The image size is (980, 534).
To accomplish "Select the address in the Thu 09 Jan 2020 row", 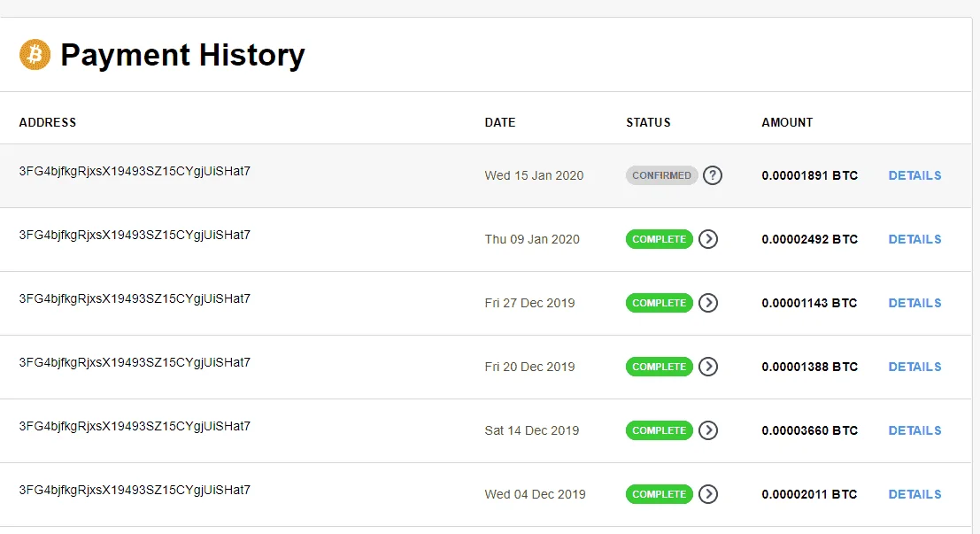I will [x=135, y=235].
